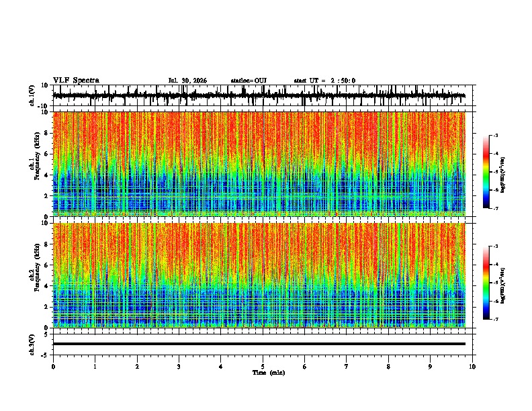
Task: Click the VLF Spectra title text
Action: [76, 81]
